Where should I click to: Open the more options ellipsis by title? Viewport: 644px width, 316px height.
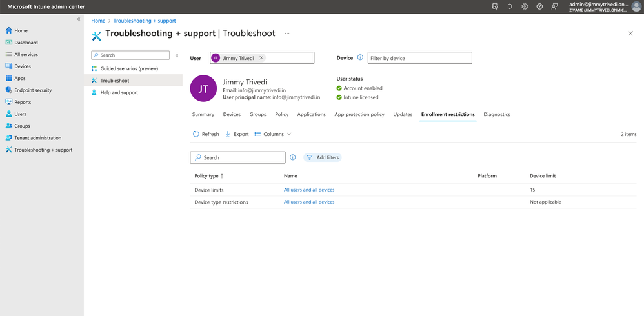[x=287, y=34]
